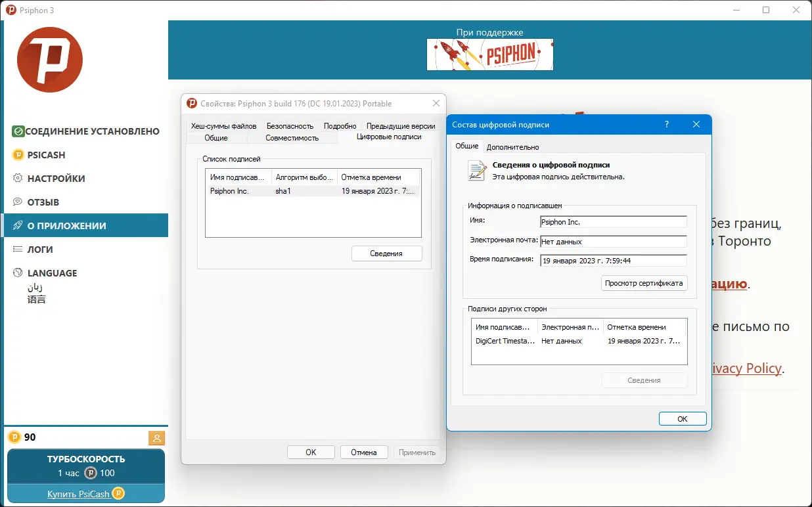This screenshot has height=507, width=812.
Task: Click the PsiCash account user icon
Action: [x=157, y=438]
